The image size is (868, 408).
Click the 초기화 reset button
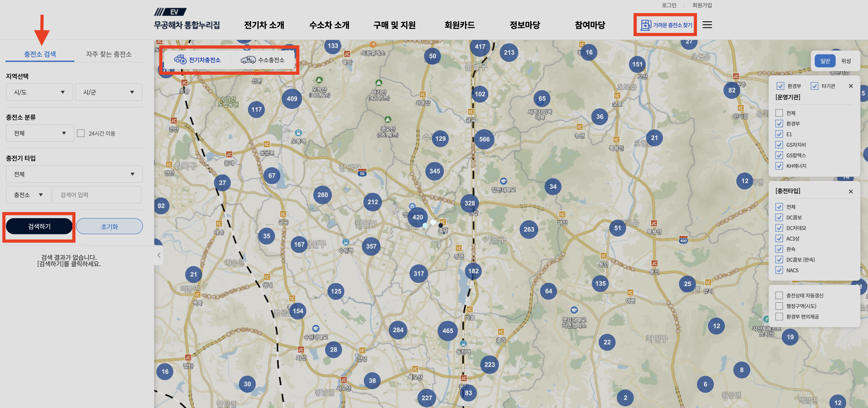click(109, 226)
